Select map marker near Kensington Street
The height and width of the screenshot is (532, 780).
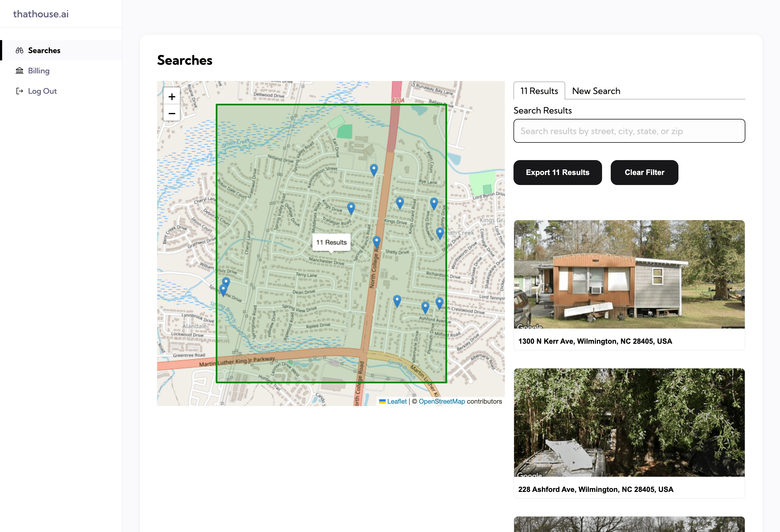point(373,170)
